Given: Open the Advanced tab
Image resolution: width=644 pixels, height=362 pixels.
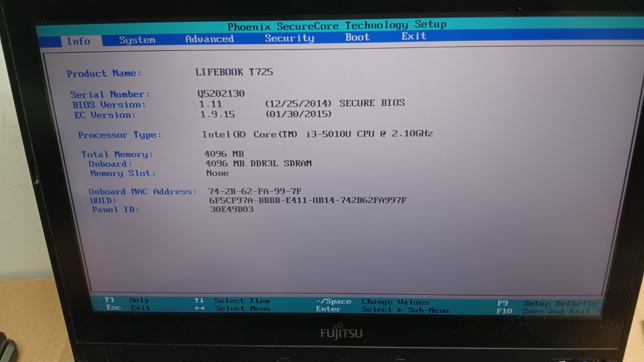Looking at the screenshot, I should pos(209,39).
